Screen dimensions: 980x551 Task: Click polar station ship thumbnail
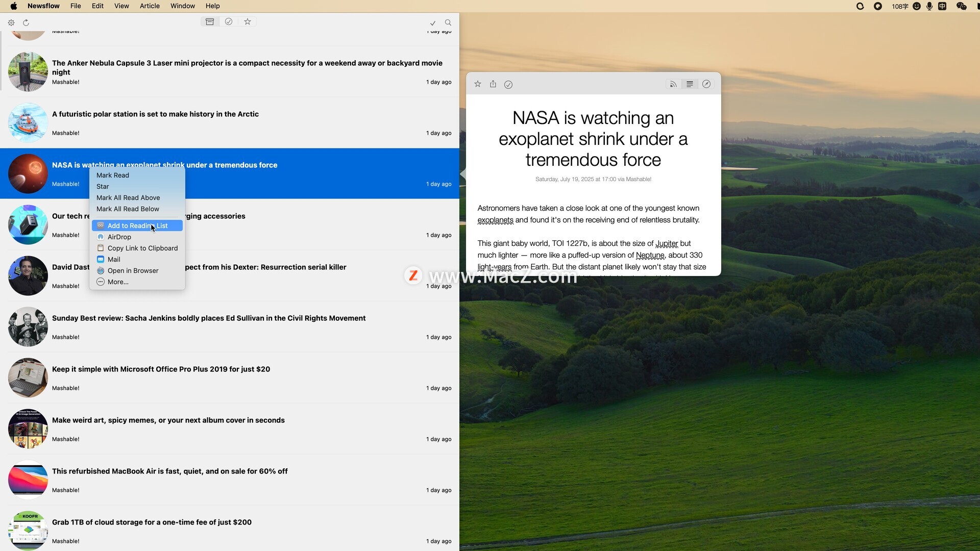28,123
